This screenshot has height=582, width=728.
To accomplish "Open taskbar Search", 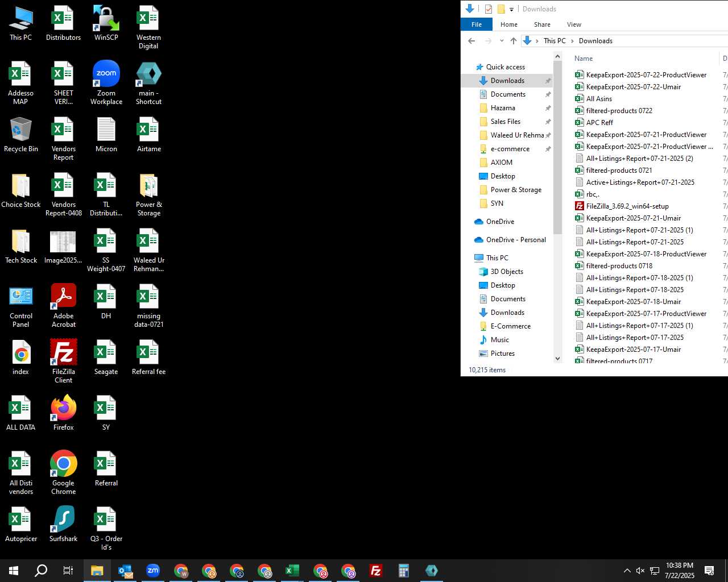I will coord(41,571).
